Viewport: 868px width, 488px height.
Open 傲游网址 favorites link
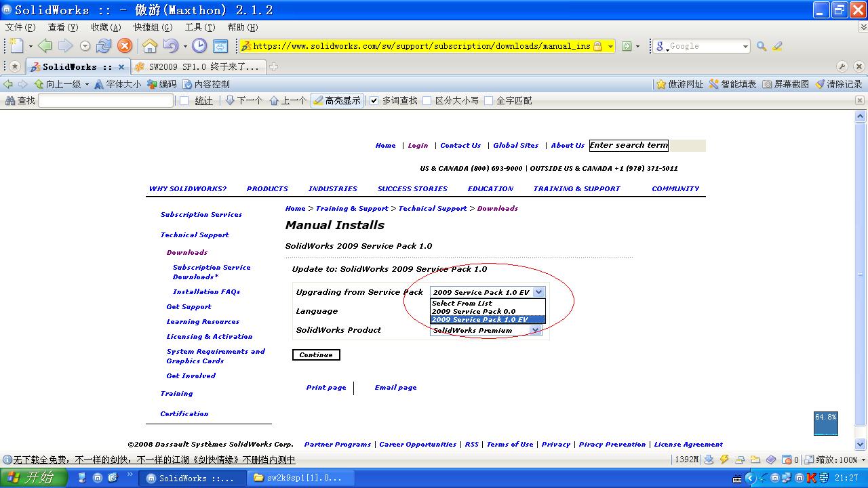click(680, 84)
